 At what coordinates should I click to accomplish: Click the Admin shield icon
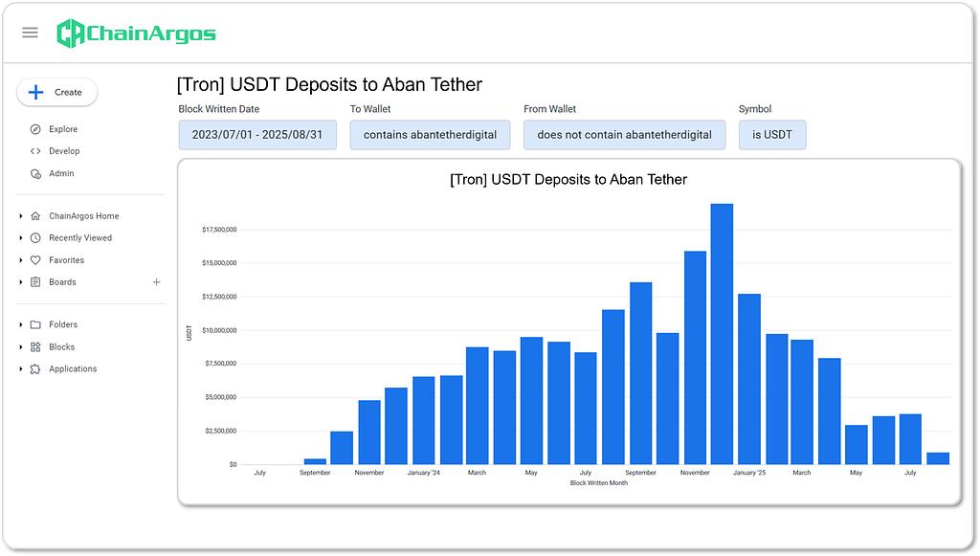(x=35, y=173)
